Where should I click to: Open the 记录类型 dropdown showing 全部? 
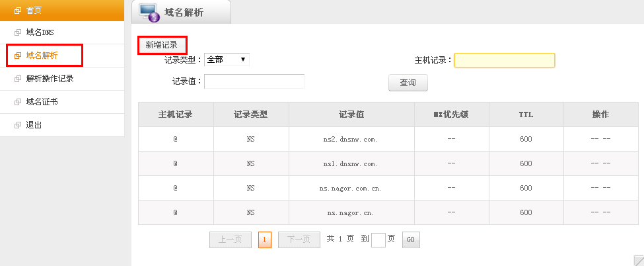pyautogui.click(x=227, y=60)
